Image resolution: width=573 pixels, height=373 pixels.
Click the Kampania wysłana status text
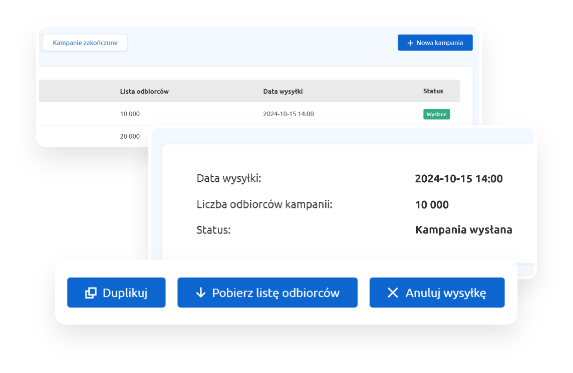[464, 230]
